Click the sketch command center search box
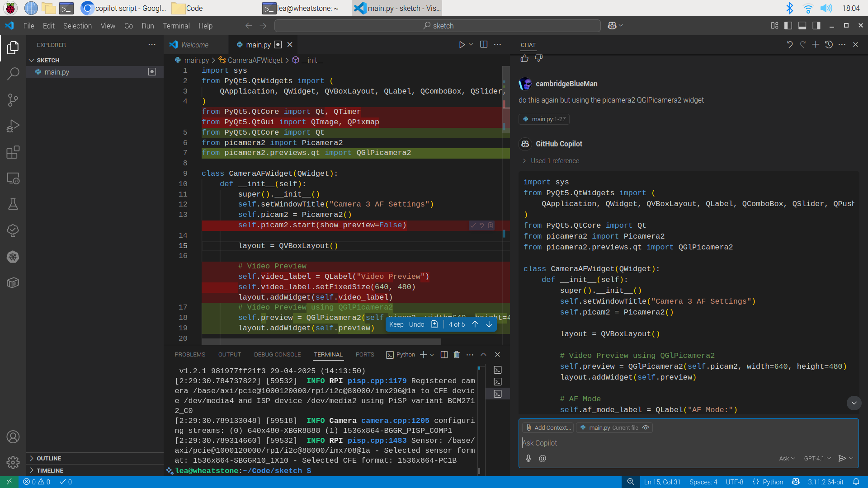The height and width of the screenshot is (488, 868). [438, 26]
